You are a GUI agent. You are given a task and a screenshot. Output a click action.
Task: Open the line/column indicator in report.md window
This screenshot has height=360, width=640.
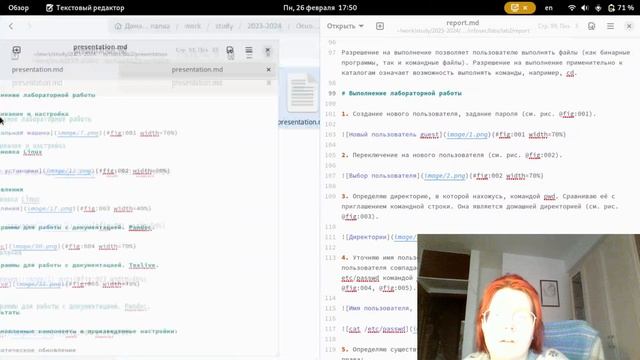tap(558, 26)
